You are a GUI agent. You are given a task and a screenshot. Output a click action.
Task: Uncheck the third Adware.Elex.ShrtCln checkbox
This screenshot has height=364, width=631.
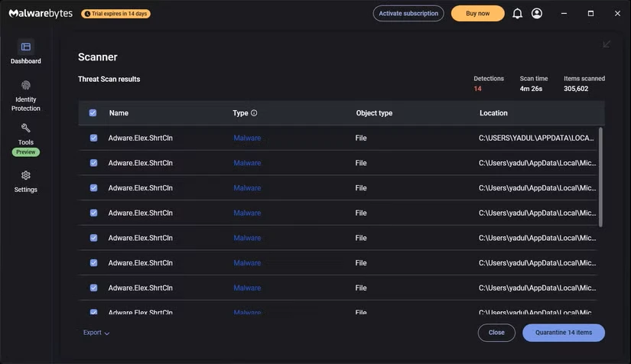[x=93, y=188]
